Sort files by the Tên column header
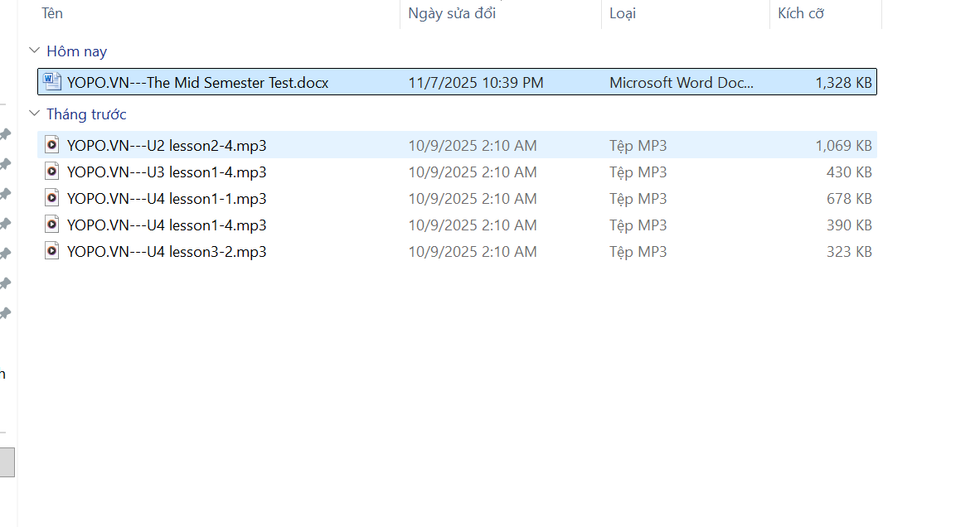This screenshot has width=980, height=527. pyautogui.click(x=52, y=13)
